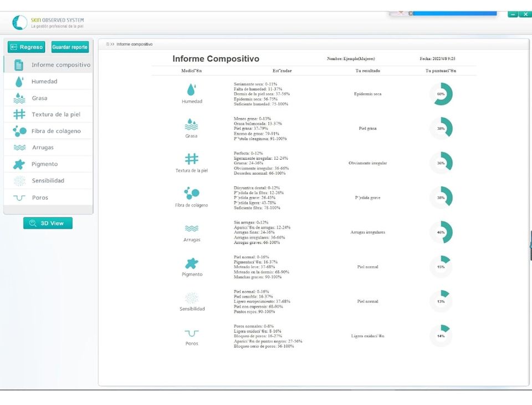Open Poros section in sidebar
The image size is (532, 405).
tap(48, 198)
